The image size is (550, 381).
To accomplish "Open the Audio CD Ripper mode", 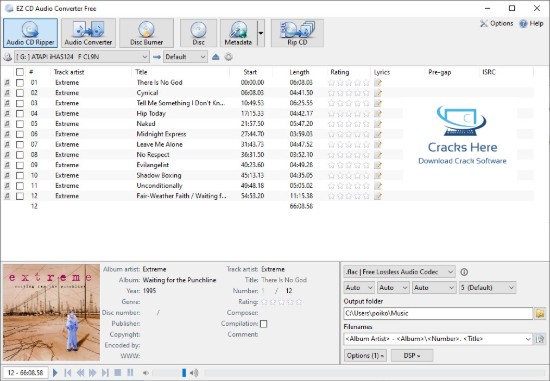I will tap(31, 33).
